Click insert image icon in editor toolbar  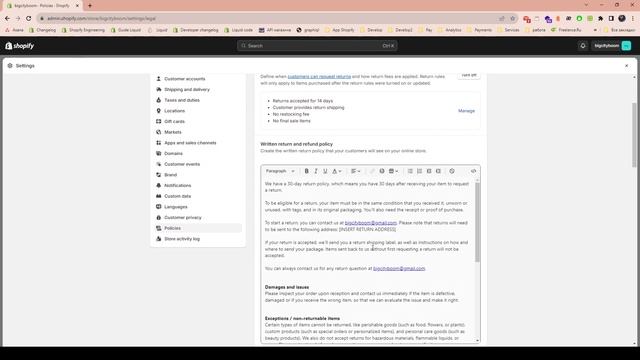382,171
